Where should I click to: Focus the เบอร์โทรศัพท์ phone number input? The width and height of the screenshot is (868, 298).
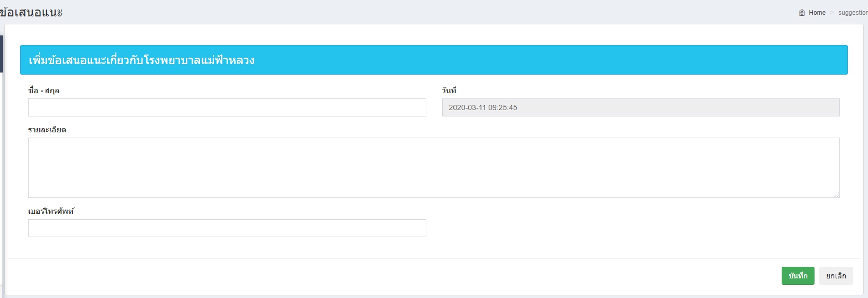point(227,228)
